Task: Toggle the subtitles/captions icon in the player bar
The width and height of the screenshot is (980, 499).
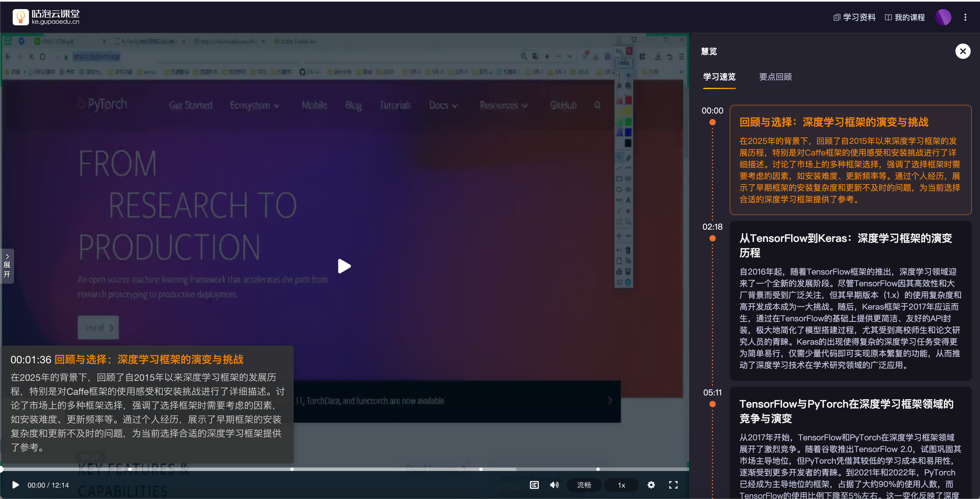Action: click(534, 485)
